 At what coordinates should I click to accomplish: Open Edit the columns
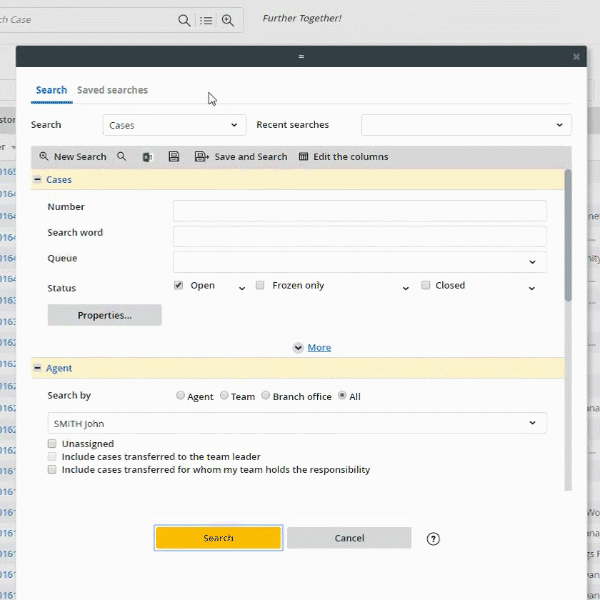(343, 157)
